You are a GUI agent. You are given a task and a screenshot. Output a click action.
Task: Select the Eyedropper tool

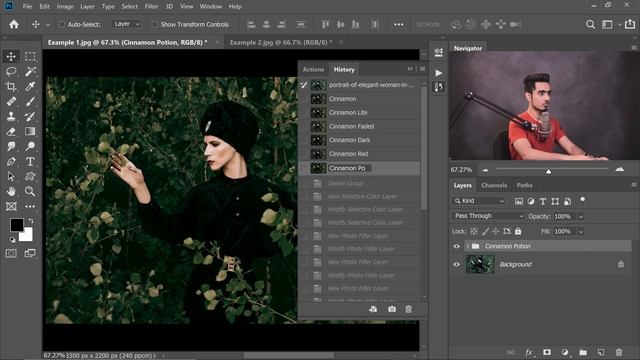click(30, 86)
